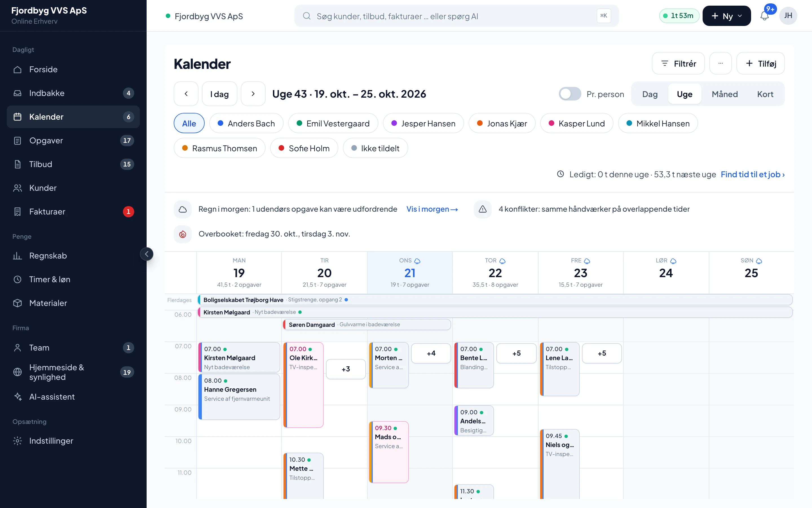Switch to Kort view
812x508 pixels.
click(x=765, y=94)
